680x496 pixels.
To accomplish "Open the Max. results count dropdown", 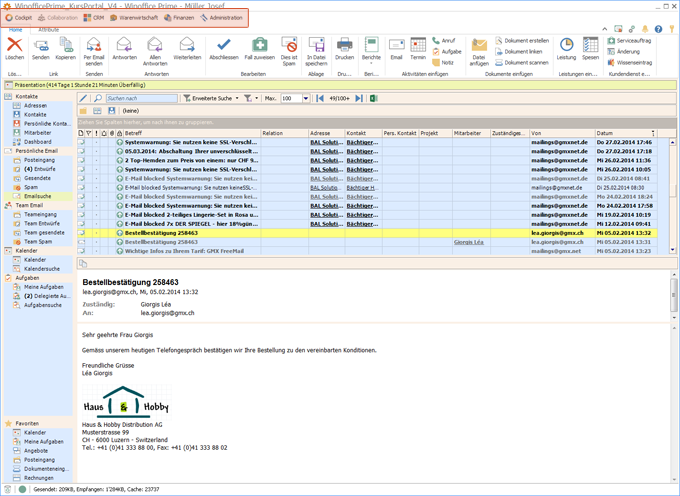I will click(306, 98).
